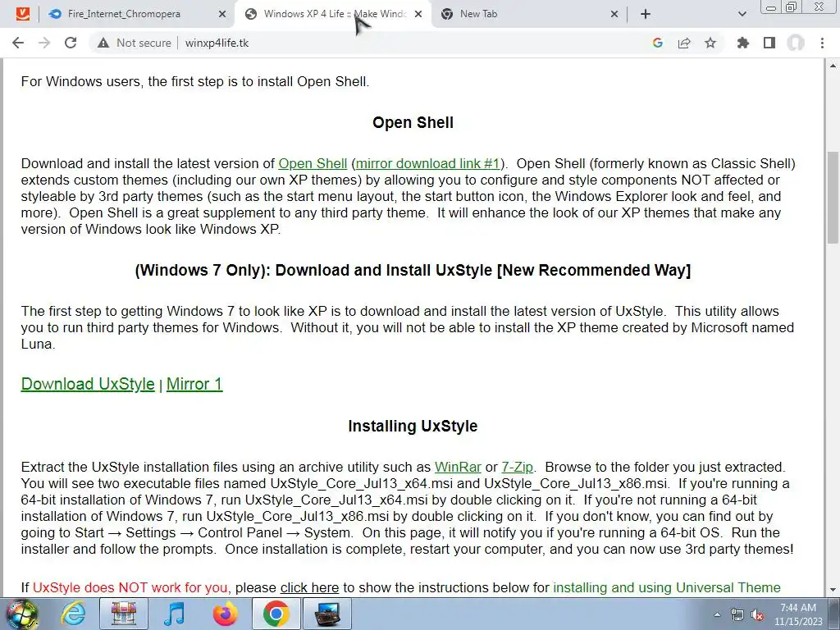This screenshot has width=840, height=630.
Task: Open the Extensions puzzle icon
Action: pos(743,43)
